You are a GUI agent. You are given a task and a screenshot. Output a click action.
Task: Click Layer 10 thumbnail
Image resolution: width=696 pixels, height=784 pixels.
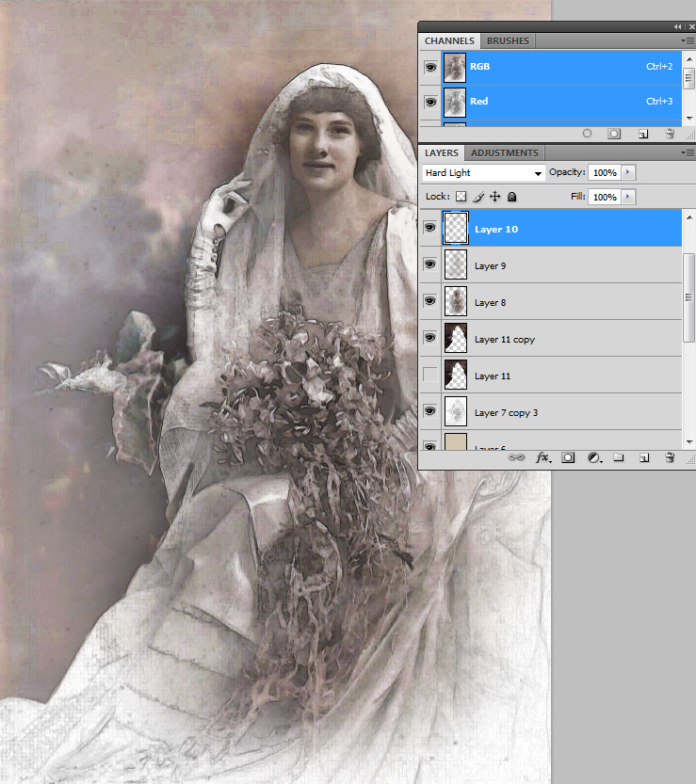(x=455, y=228)
